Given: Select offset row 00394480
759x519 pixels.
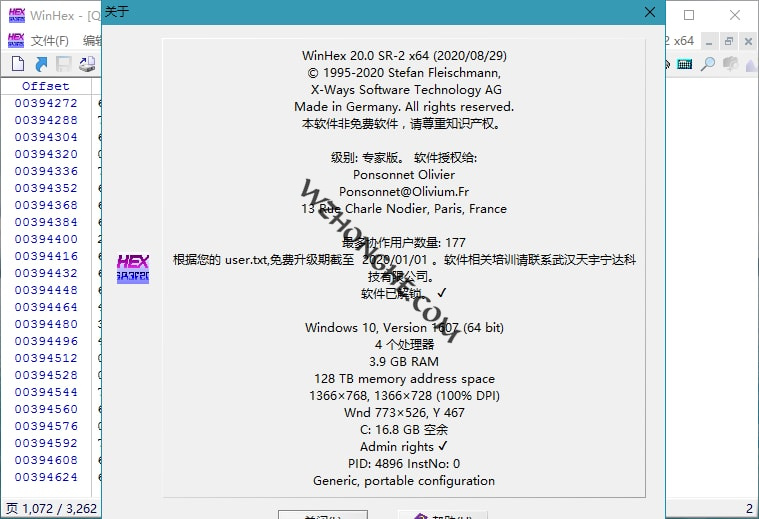Looking at the screenshot, I should [x=46, y=324].
